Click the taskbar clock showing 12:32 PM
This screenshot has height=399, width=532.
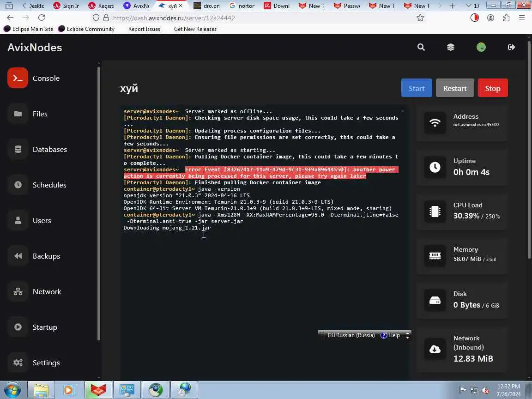(x=508, y=387)
